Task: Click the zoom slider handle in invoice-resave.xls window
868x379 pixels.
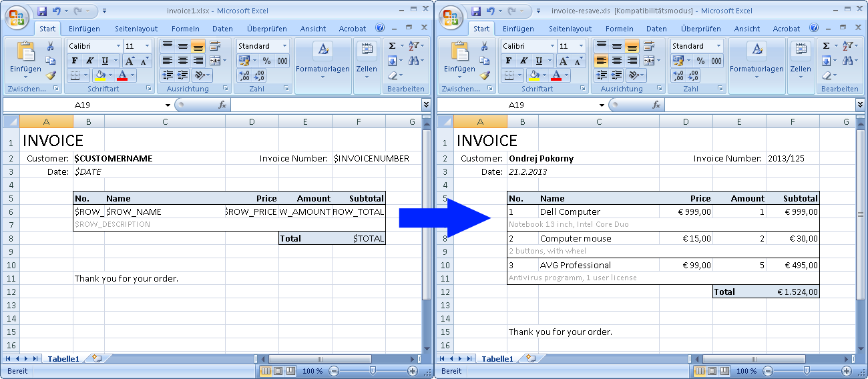Action: point(807,371)
